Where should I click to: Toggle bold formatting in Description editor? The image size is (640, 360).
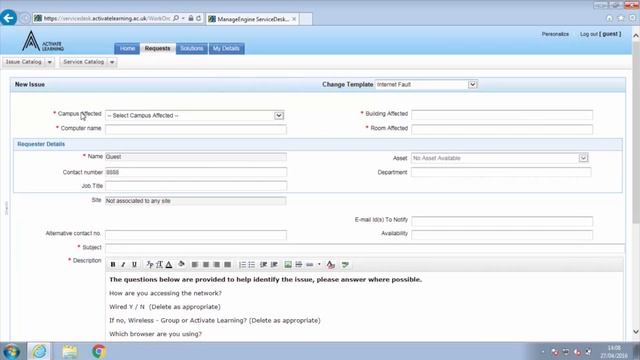pos(113,264)
